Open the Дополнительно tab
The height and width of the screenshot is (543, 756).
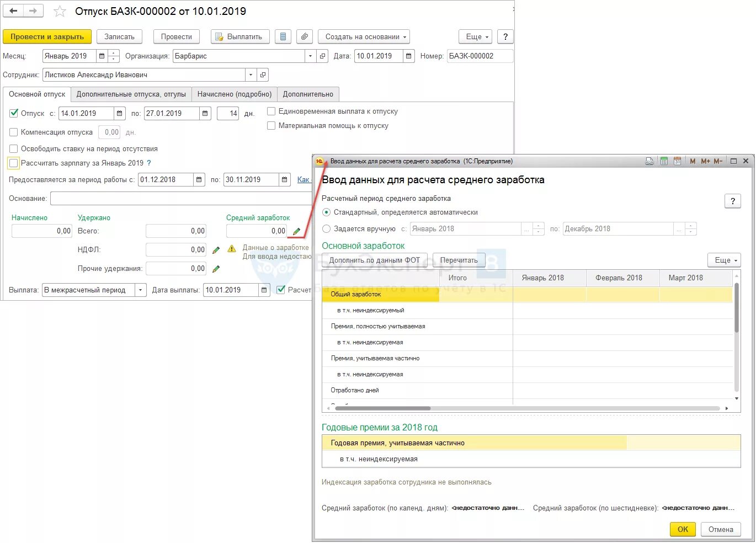pyautogui.click(x=308, y=94)
